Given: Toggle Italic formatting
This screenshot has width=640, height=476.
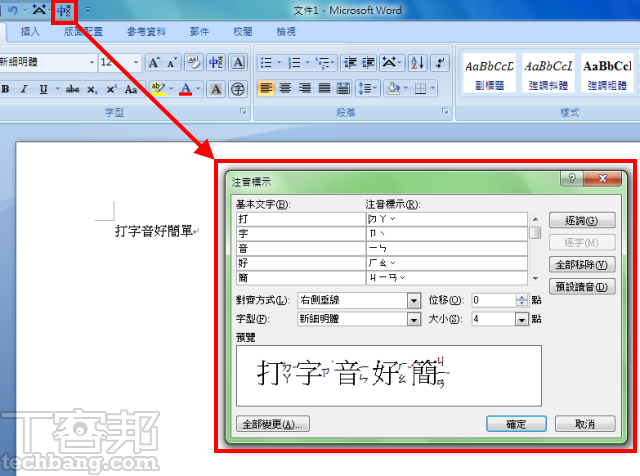Looking at the screenshot, I should click(x=24, y=89).
